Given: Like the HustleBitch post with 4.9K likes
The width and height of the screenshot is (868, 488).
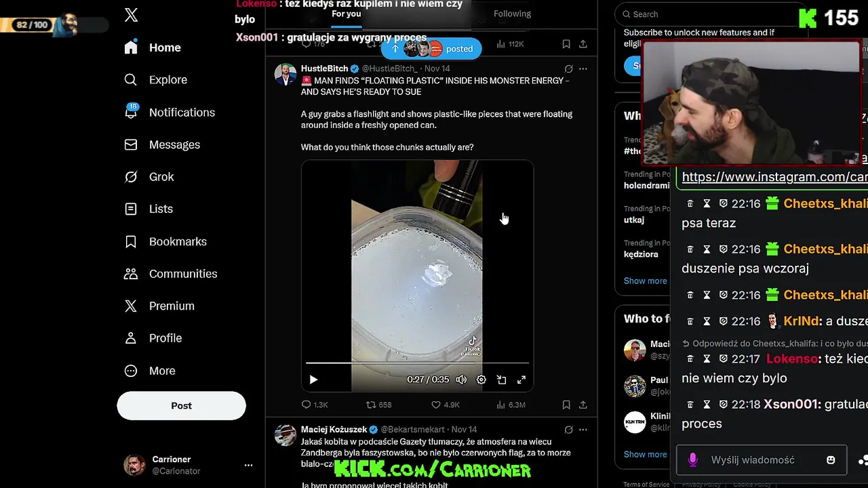Looking at the screenshot, I should 447,405.
